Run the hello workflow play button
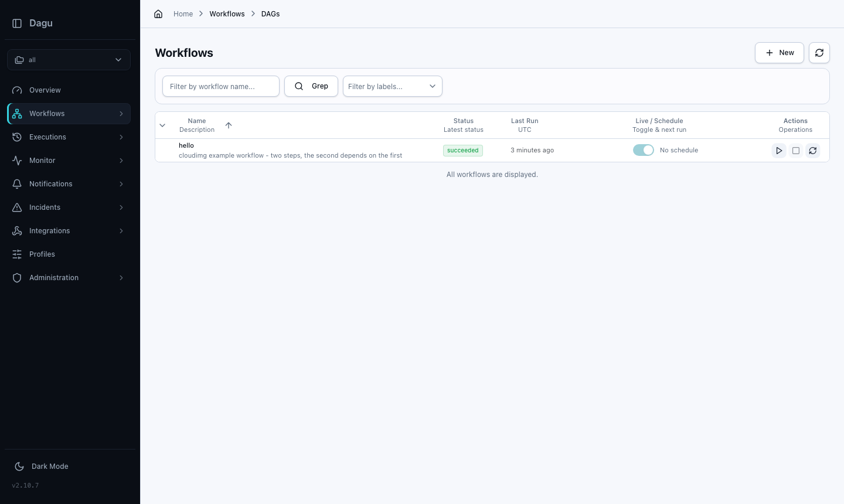844x504 pixels. tap(779, 151)
